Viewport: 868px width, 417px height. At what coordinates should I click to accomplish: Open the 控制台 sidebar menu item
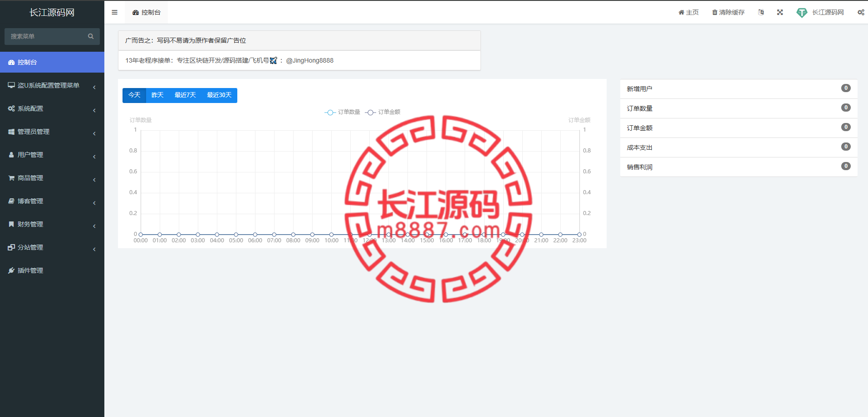click(x=52, y=62)
